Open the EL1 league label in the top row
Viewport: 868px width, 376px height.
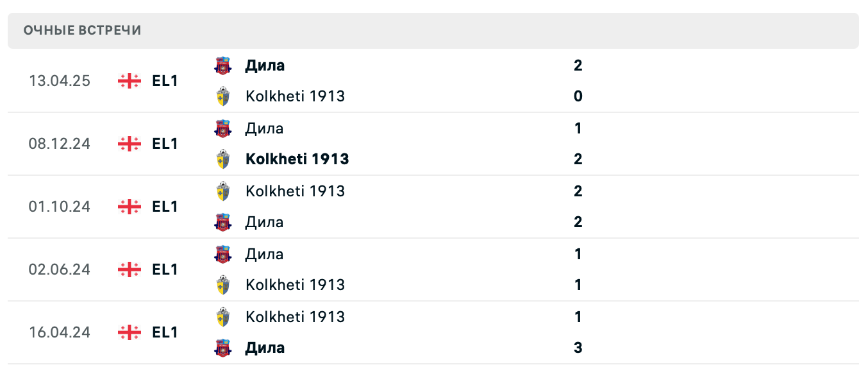click(x=164, y=81)
